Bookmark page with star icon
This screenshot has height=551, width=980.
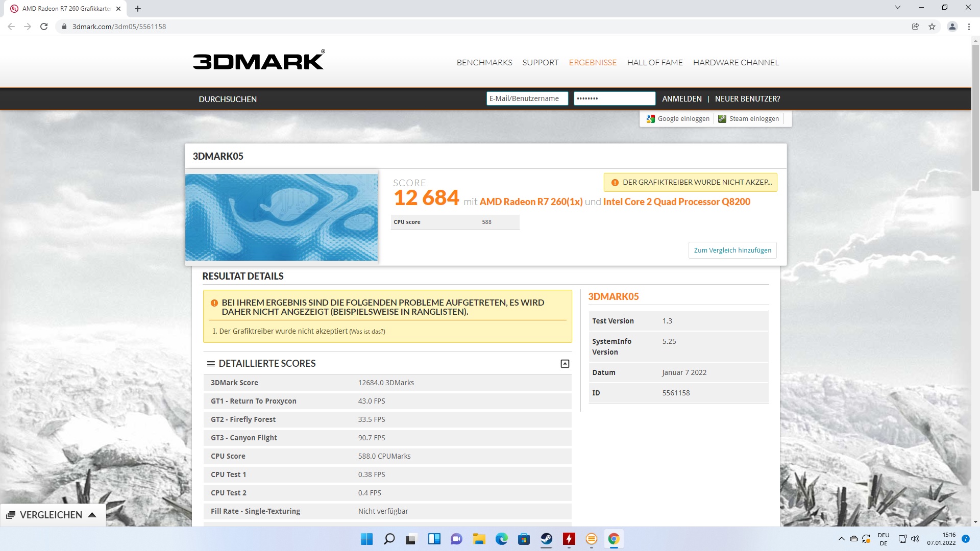pyautogui.click(x=932, y=27)
